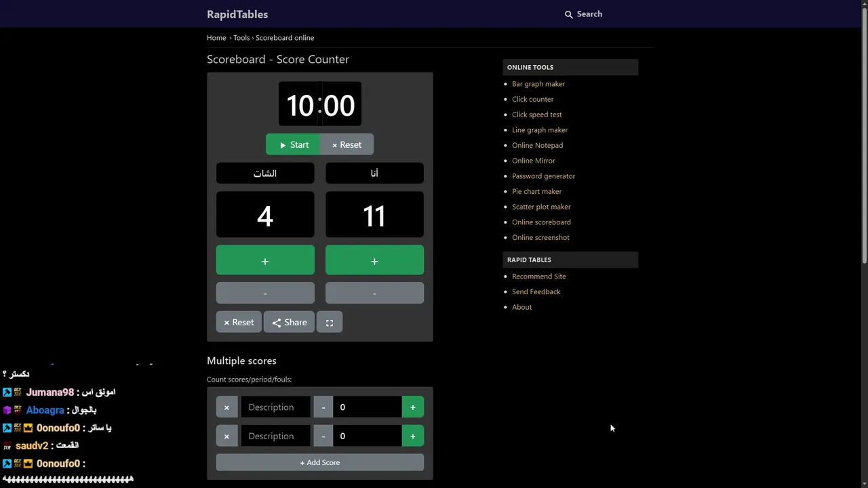Subtract a point from أنا team
The height and width of the screenshot is (488, 868).
(x=374, y=293)
